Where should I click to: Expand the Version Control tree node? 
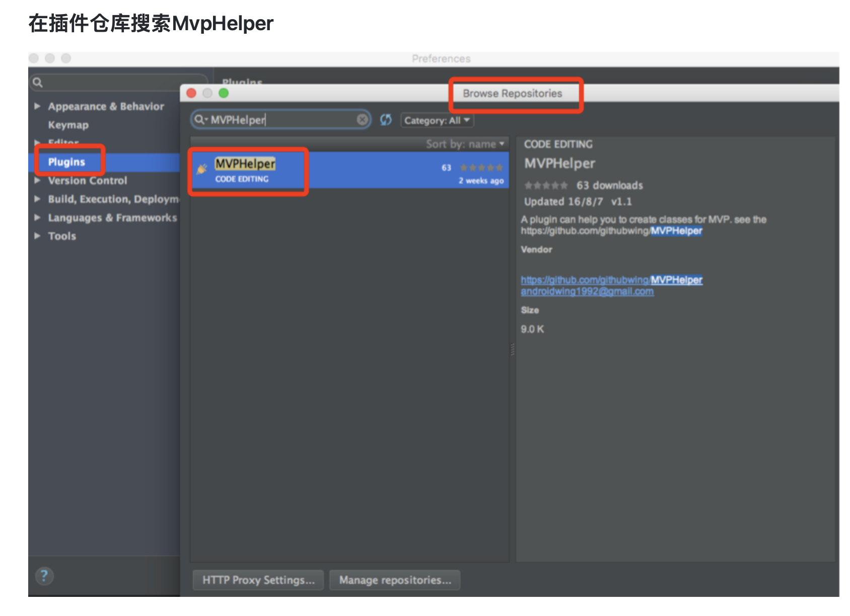[x=37, y=180]
